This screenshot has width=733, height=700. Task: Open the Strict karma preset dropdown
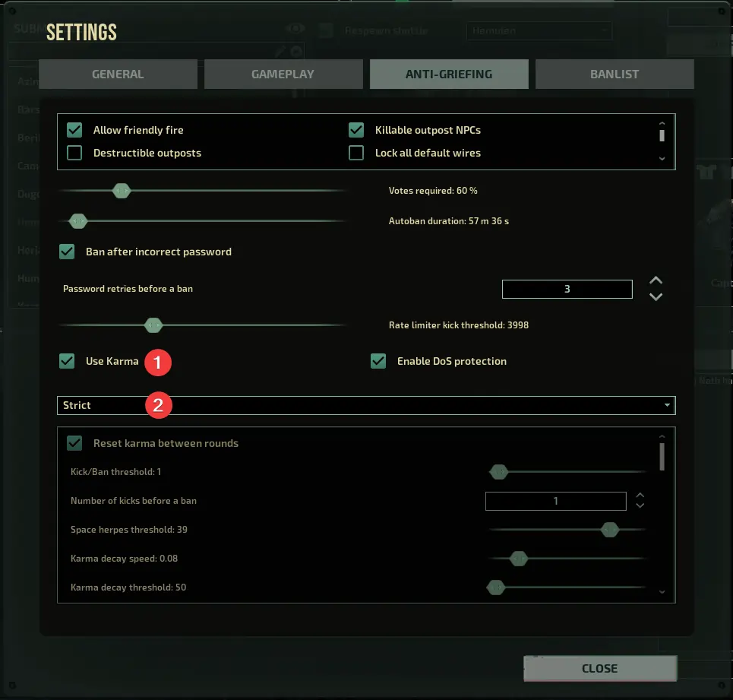[366, 405]
